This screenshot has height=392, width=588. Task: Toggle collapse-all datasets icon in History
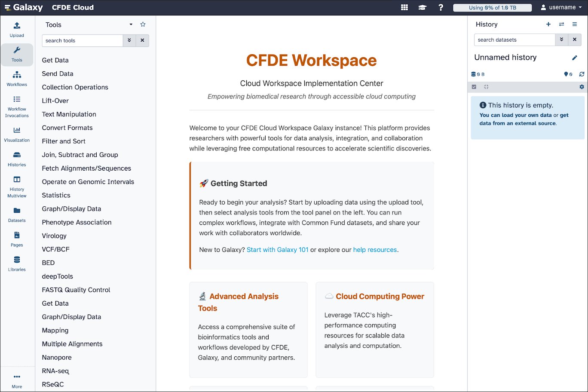[486, 87]
